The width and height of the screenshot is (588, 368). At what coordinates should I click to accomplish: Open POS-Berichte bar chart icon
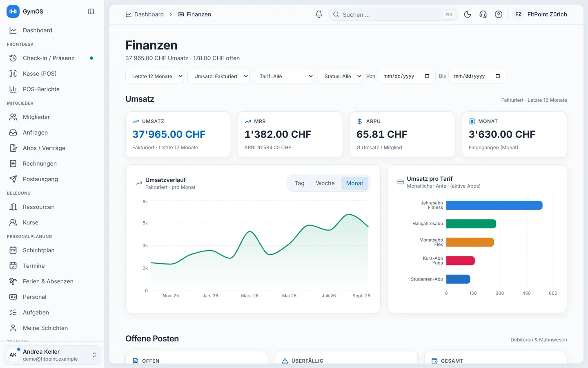pyautogui.click(x=13, y=89)
